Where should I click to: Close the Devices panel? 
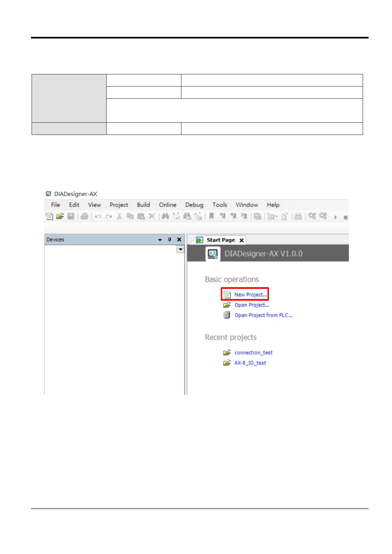179,239
